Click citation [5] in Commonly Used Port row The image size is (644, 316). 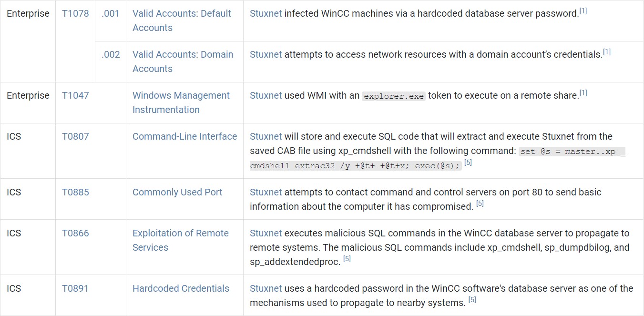(480, 204)
